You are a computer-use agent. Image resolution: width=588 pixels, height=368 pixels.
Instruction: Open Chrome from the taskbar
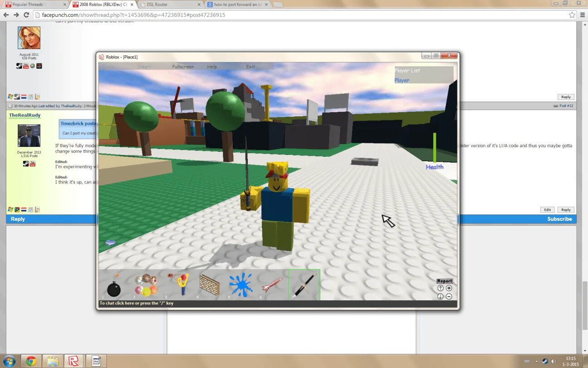(31, 361)
